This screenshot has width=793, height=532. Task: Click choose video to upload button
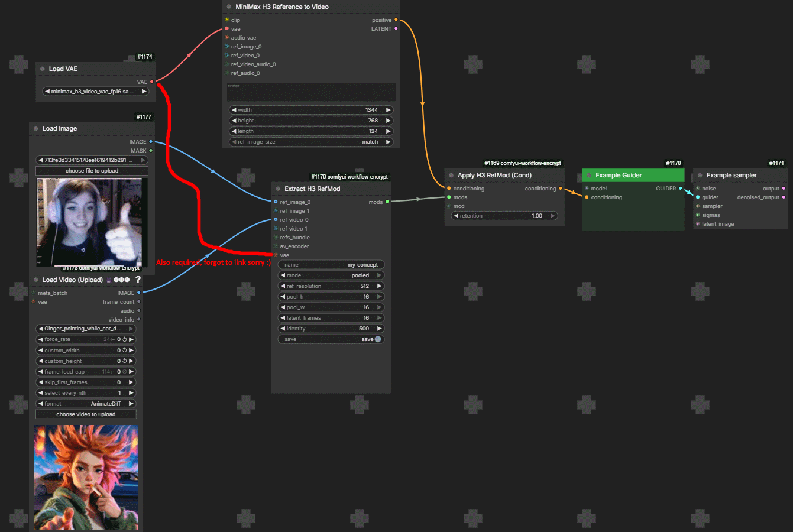pos(86,414)
